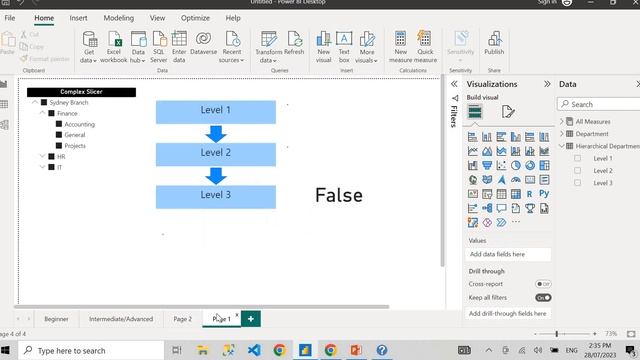Image resolution: width=640 pixels, height=360 pixels.
Task: Open Format visual pane icon
Action: click(508, 111)
